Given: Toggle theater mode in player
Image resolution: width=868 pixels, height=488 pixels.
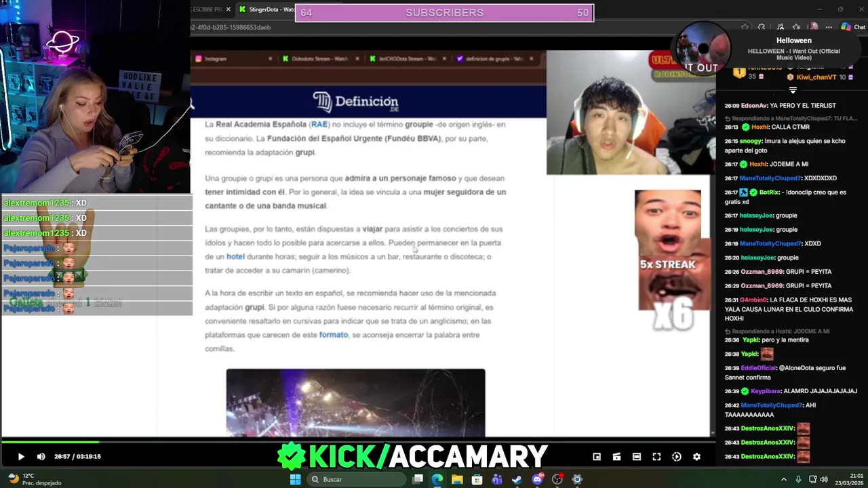Looking at the screenshot, I should tap(637, 457).
